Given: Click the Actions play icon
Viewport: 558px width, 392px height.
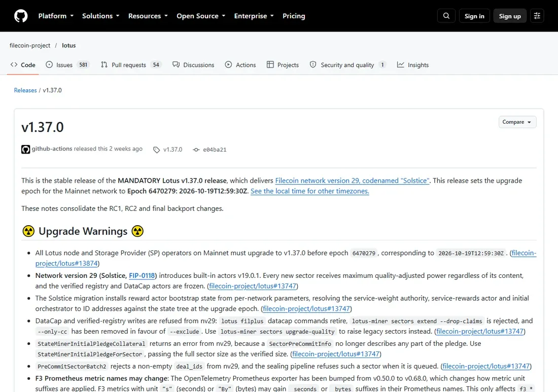Looking at the screenshot, I should (x=228, y=65).
